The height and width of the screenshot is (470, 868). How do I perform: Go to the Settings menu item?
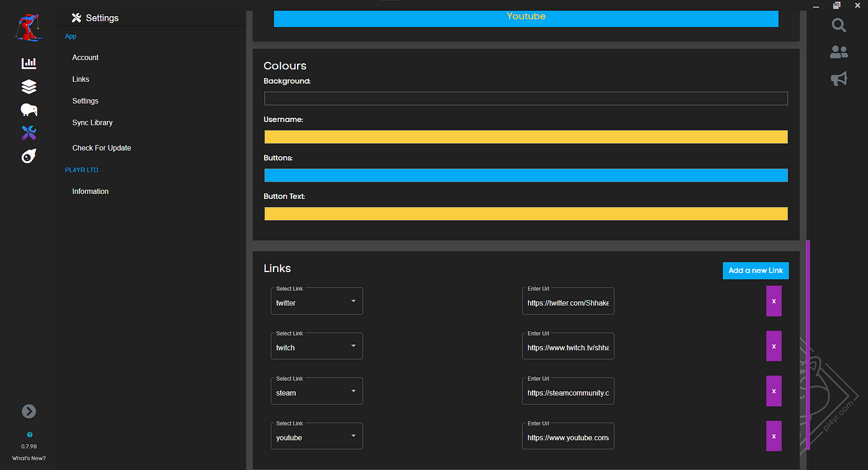pyautogui.click(x=86, y=101)
